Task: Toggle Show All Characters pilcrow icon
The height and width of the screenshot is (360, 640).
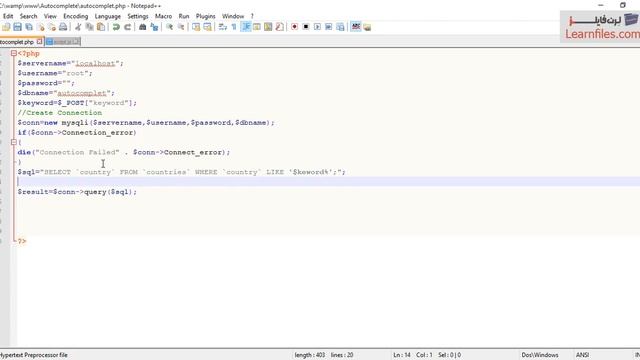Action: [234, 27]
